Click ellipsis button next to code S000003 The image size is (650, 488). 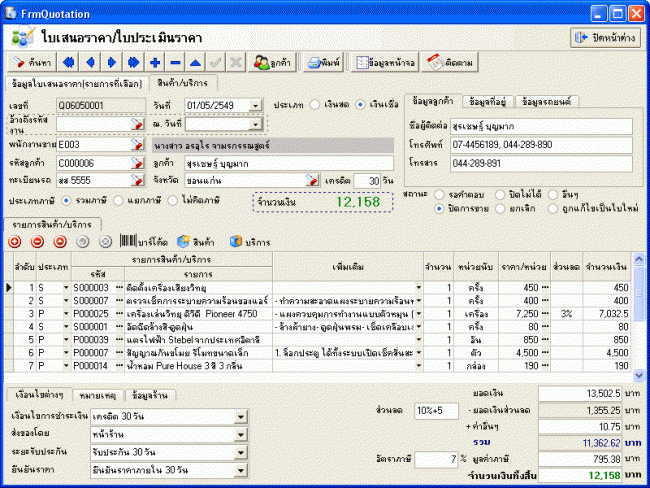coord(119,288)
